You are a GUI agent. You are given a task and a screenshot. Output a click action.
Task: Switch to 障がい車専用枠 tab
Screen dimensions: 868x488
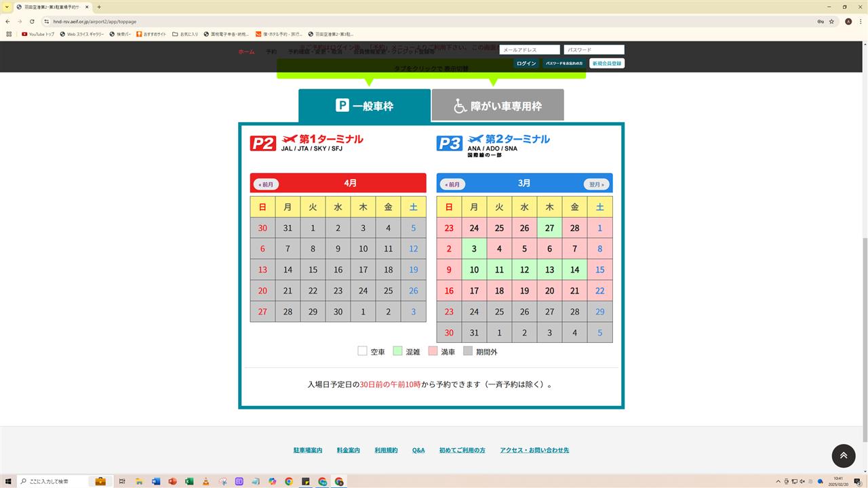pos(498,106)
